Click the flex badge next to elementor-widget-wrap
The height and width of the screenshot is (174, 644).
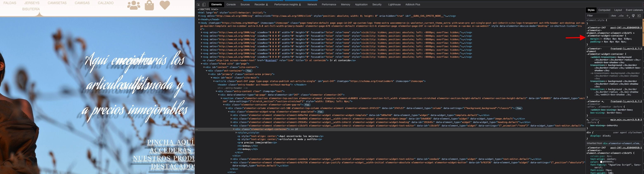click(320, 112)
